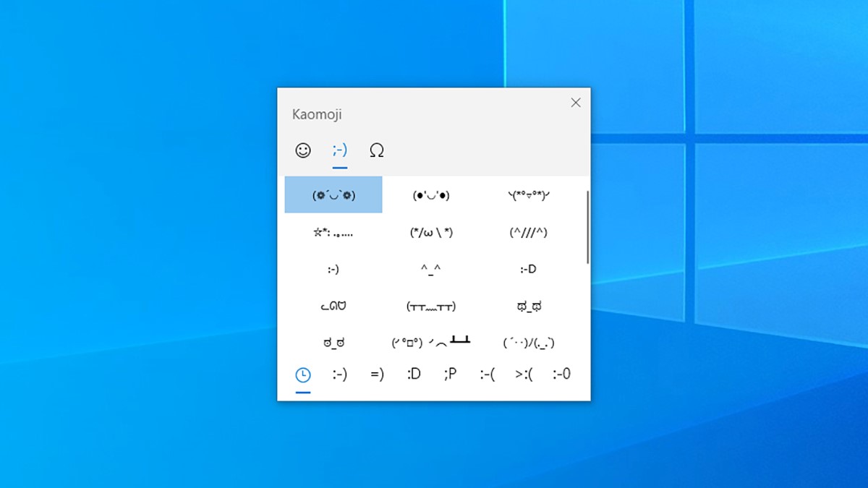This screenshot has width=868, height=488.
Task: Select the >:( angry category
Action: click(x=524, y=374)
